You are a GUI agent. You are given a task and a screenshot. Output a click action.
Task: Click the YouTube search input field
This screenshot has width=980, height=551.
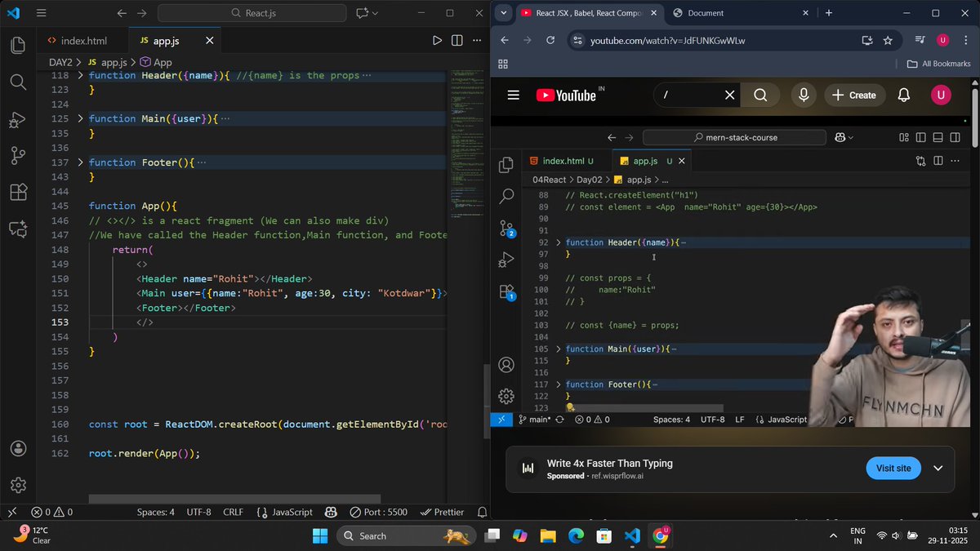click(x=694, y=95)
